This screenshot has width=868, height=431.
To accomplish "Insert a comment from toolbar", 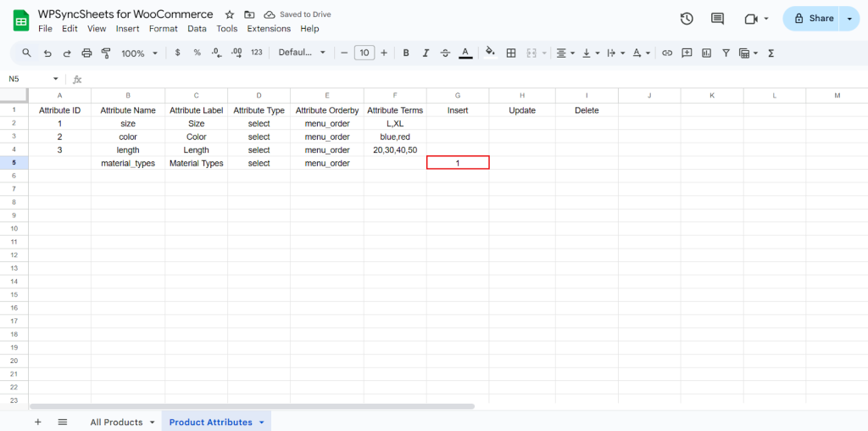I will pyautogui.click(x=687, y=53).
